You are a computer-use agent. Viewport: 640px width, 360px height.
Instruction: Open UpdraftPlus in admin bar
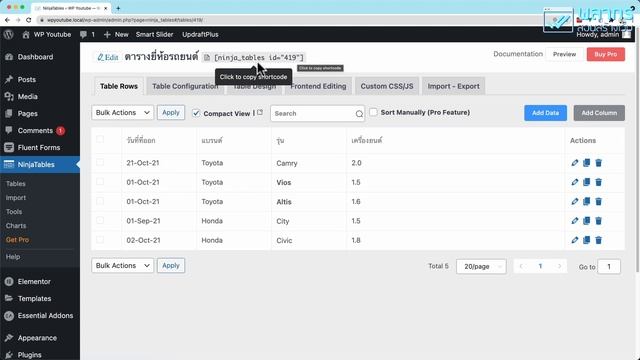[x=200, y=34]
